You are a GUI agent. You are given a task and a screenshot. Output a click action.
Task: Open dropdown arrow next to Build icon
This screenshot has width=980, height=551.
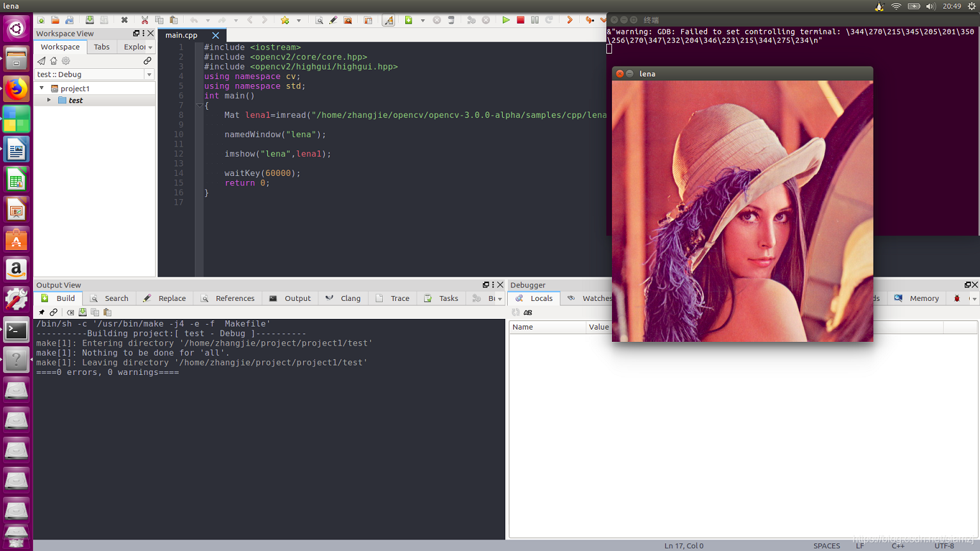tap(422, 20)
